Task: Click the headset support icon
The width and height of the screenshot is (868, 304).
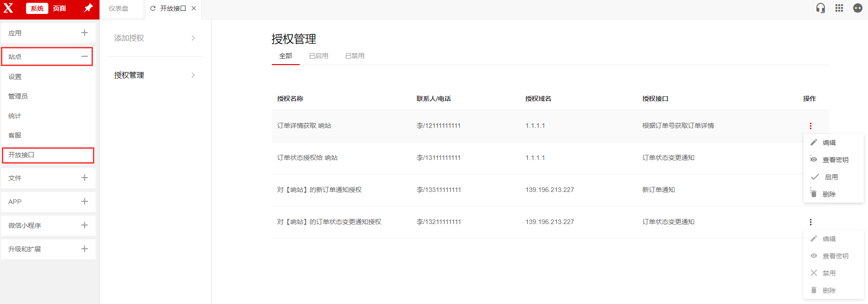Action: pos(821,8)
